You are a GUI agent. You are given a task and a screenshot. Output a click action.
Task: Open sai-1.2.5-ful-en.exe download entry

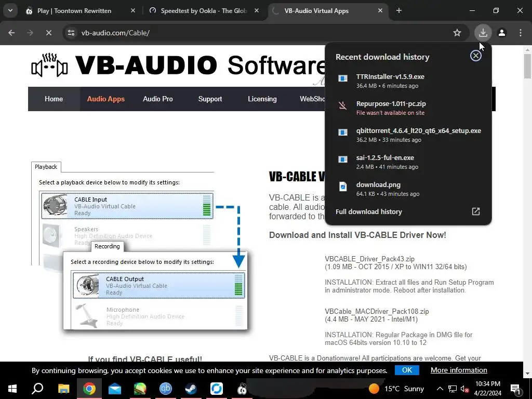408,162
